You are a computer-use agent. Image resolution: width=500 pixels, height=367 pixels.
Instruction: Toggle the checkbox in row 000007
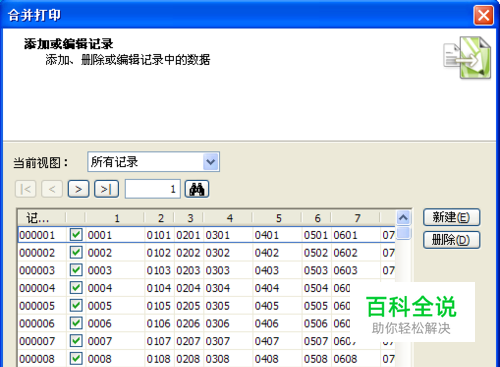pos(76,341)
